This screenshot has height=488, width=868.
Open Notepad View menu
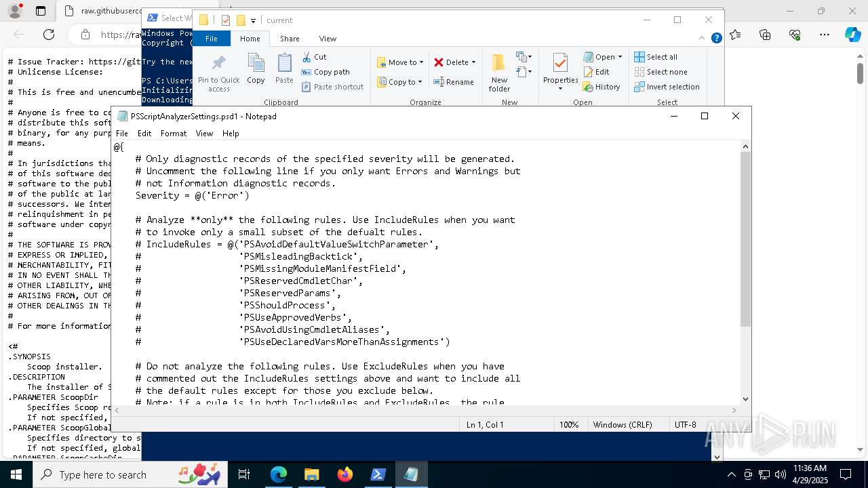pyautogui.click(x=204, y=134)
